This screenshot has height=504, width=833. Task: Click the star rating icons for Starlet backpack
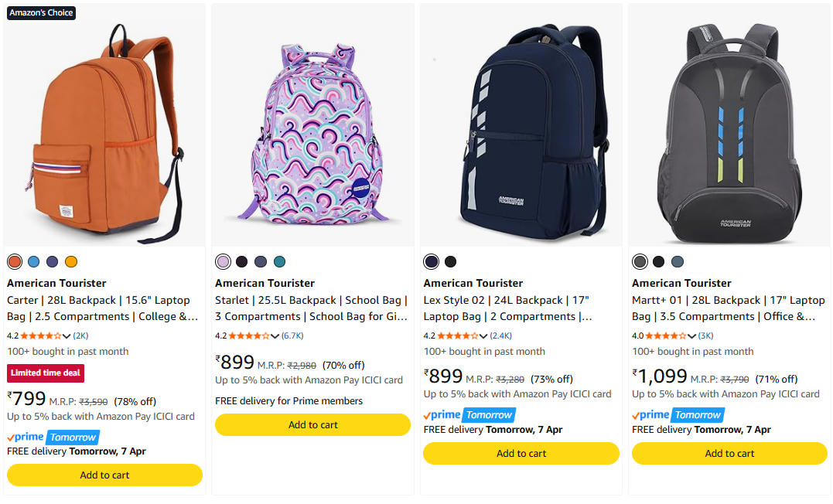(250, 335)
